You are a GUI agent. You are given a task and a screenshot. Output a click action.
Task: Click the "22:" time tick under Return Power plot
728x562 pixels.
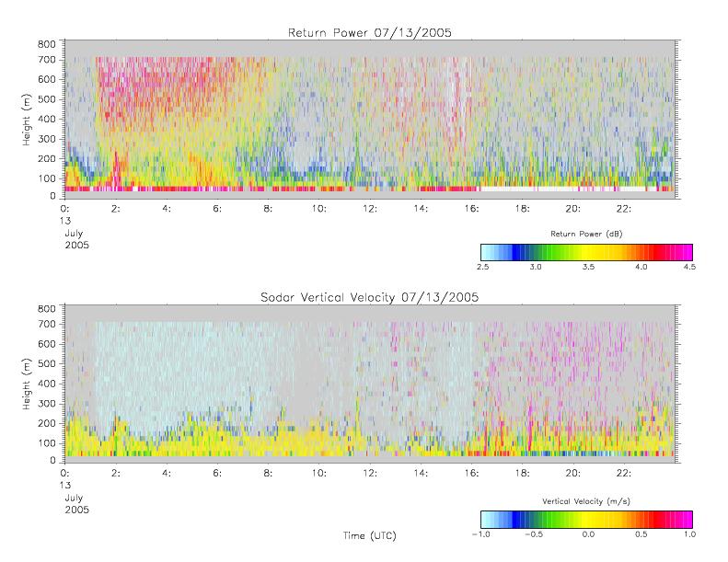coord(623,209)
